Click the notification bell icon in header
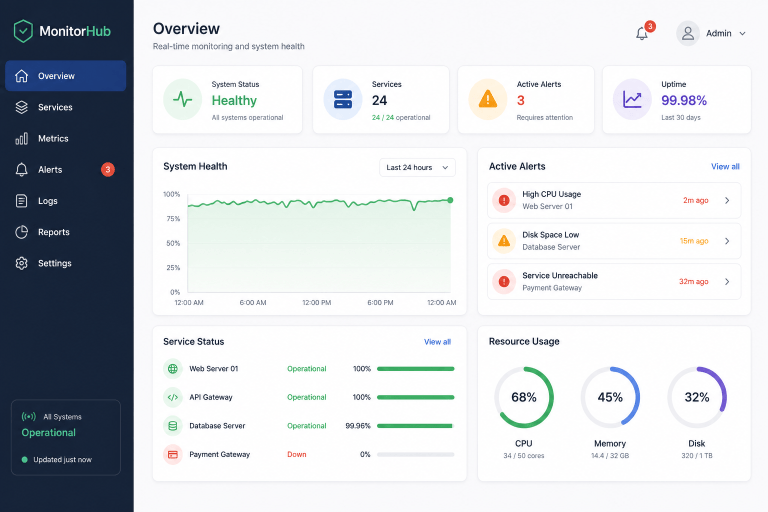768x512 pixels. tap(642, 33)
